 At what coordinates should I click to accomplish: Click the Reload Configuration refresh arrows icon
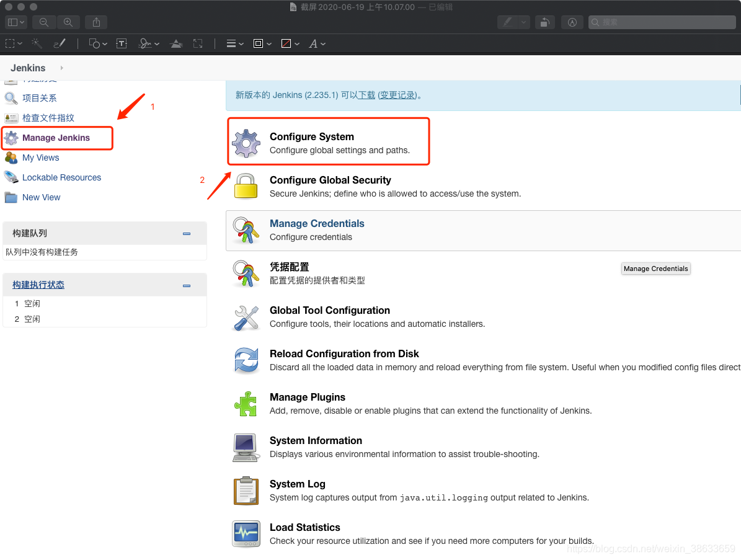(x=246, y=360)
